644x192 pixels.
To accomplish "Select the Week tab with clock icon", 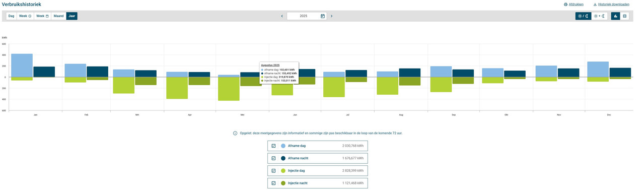I will (25, 16).
